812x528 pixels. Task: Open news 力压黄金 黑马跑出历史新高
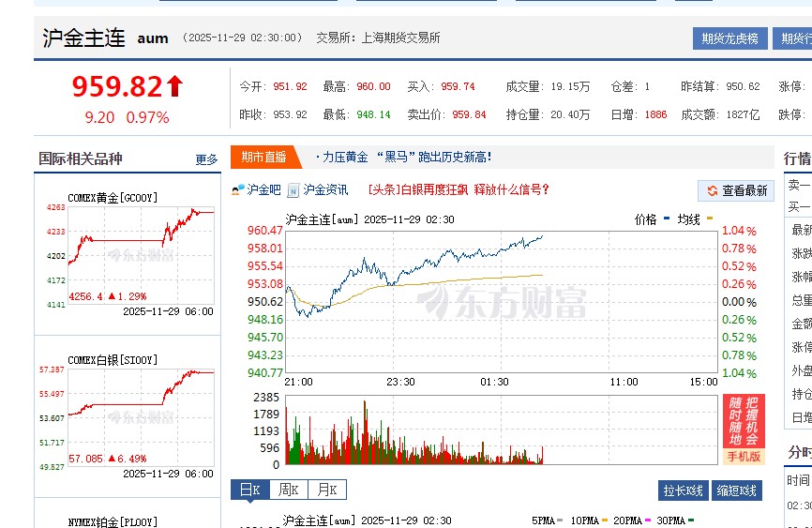403,157
